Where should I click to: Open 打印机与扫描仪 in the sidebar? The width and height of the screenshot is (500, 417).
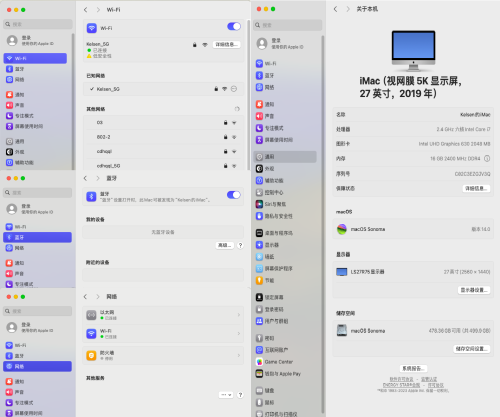tap(277, 414)
